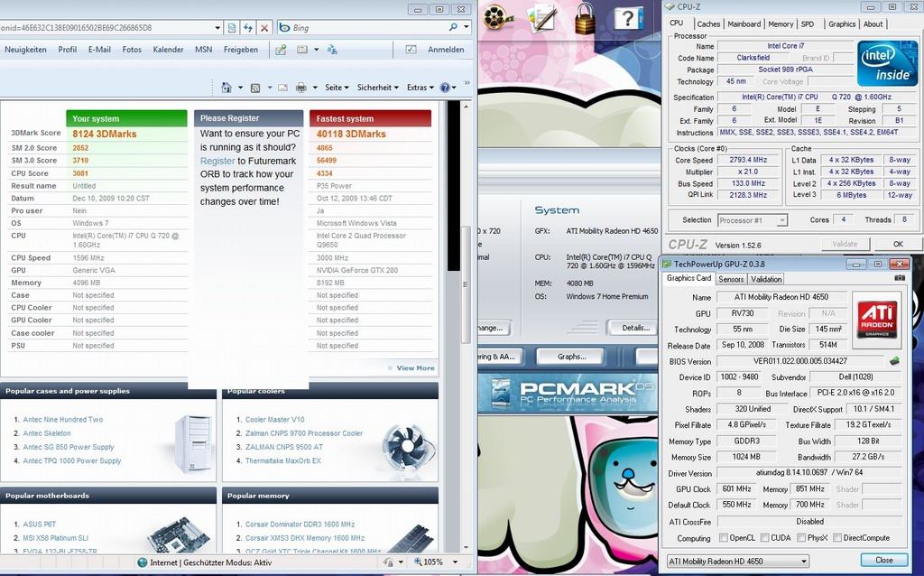
Task: Switch to the SPD tab in CPU-Z
Action: pos(808,24)
